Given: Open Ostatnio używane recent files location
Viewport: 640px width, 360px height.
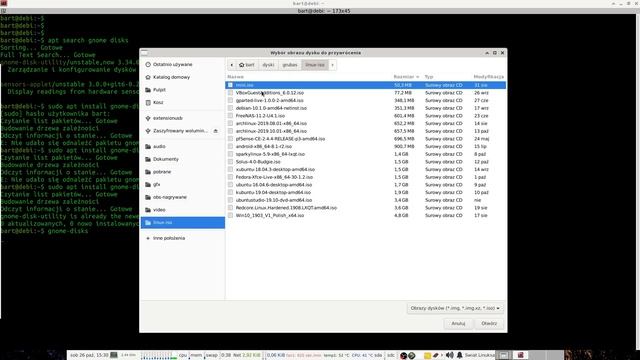Looking at the screenshot, I should pos(182,64).
